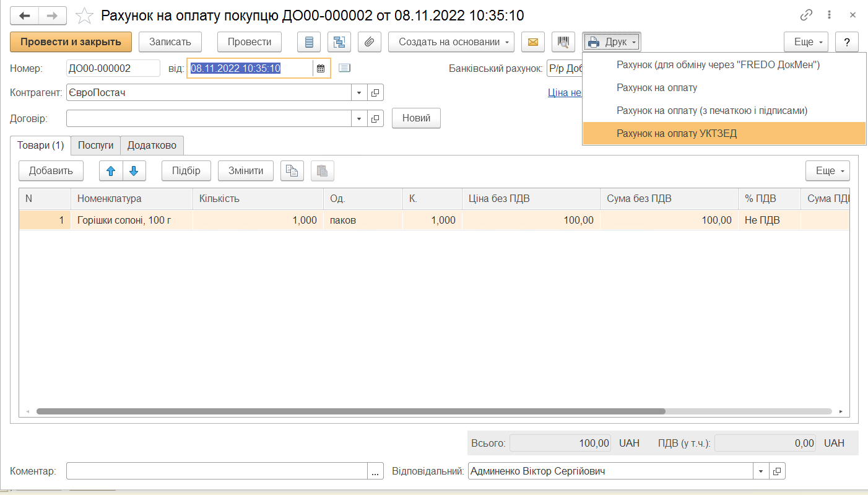Switch to Послуги tab
The height and width of the screenshot is (495, 868).
(x=96, y=146)
